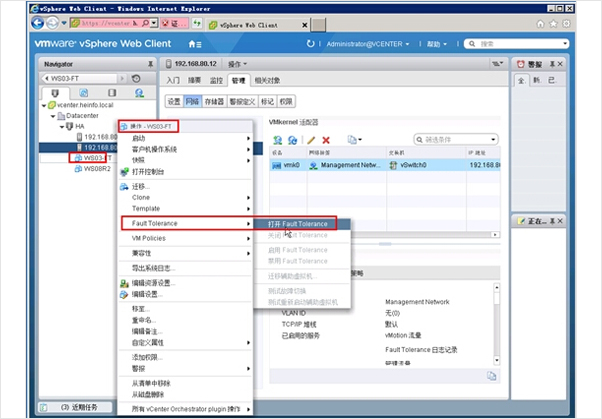
Task: Collapse the Datacenter tree node
Action: [x=53, y=116]
